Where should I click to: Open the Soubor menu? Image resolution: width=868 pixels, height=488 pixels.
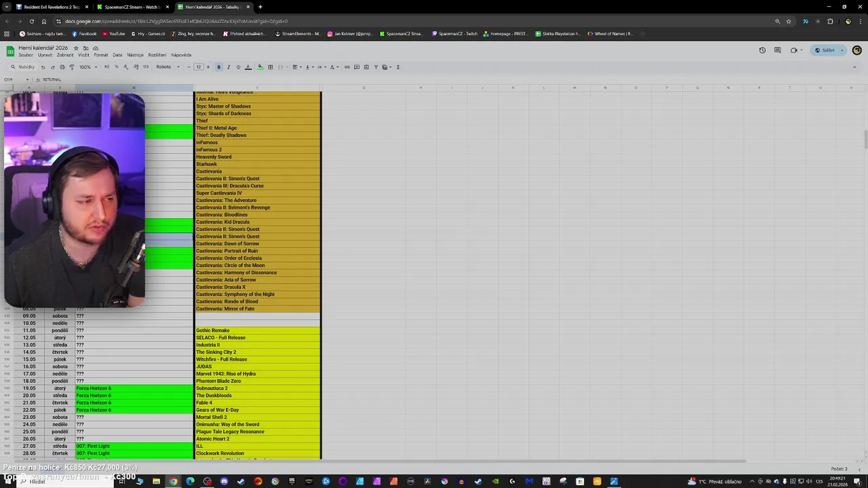pyautogui.click(x=26, y=55)
